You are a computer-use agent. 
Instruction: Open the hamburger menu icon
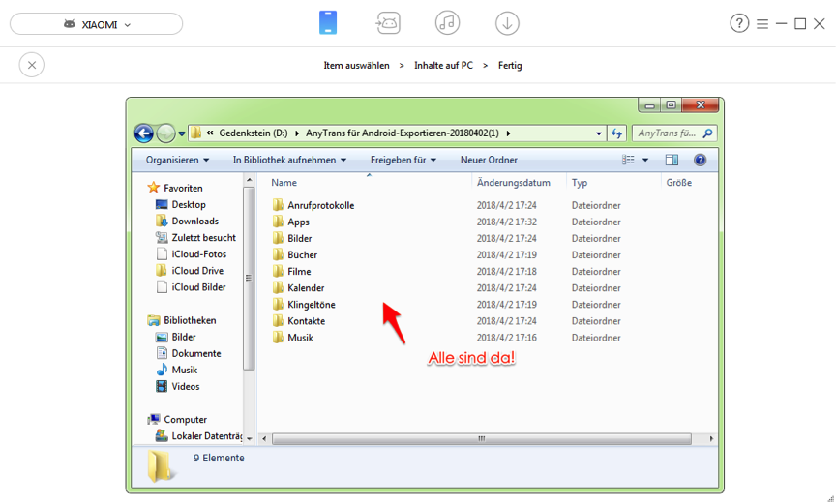(x=762, y=23)
